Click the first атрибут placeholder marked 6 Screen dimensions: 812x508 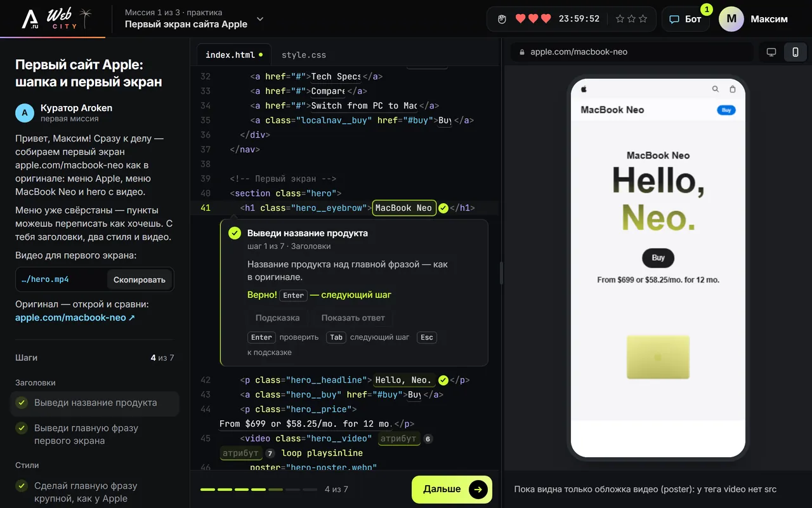[x=399, y=438]
